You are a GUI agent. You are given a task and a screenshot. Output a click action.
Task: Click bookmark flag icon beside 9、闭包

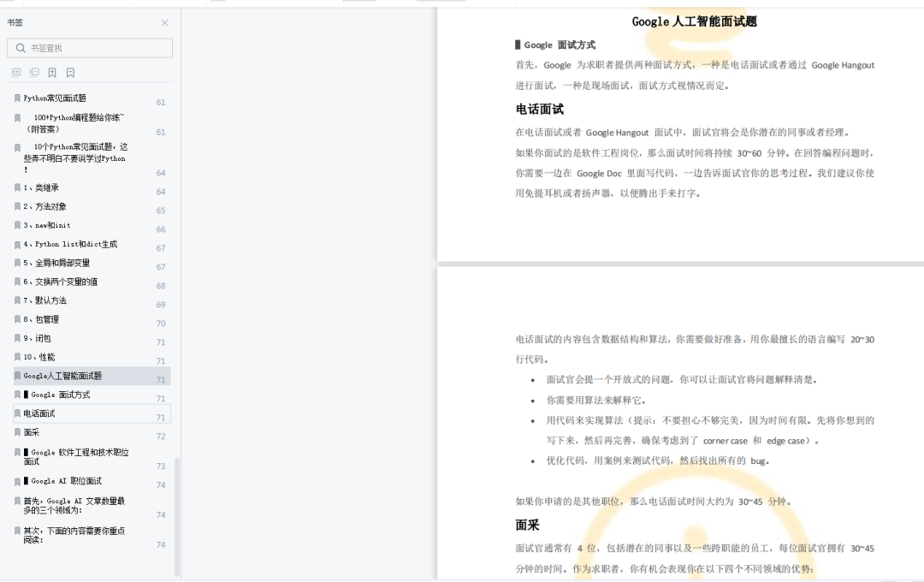pyautogui.click(x=17, y=338)
